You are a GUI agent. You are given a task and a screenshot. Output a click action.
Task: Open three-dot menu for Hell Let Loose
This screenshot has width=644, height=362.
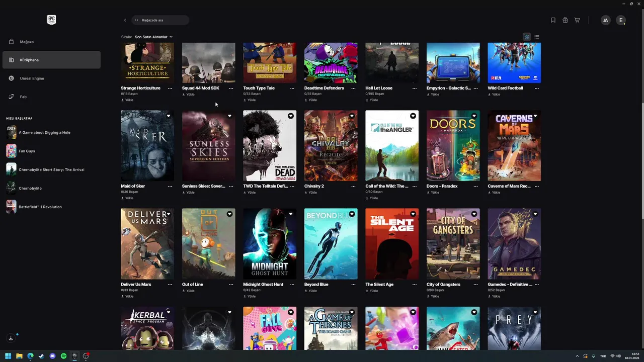pyautogui.click(x=415, y=88)
